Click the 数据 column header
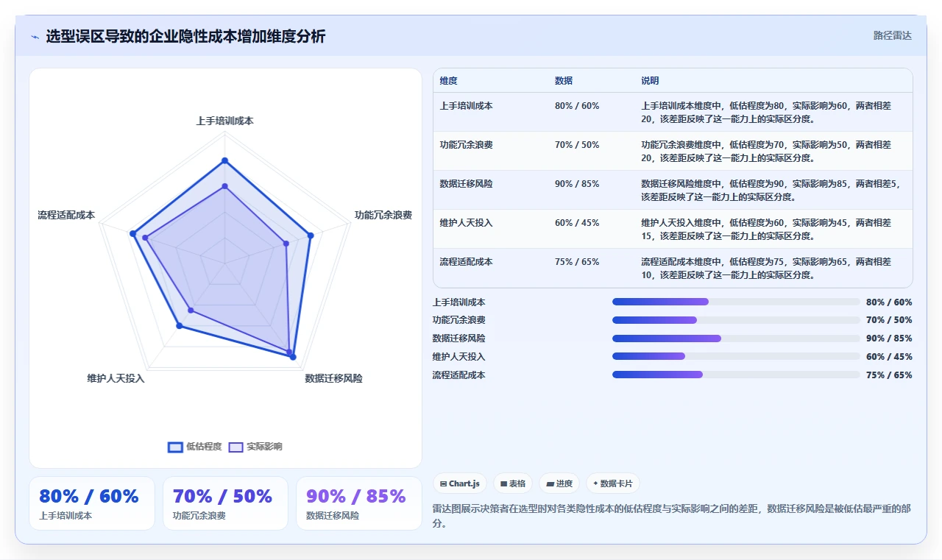This screenshot has width=942, height=560. point(564,81)
